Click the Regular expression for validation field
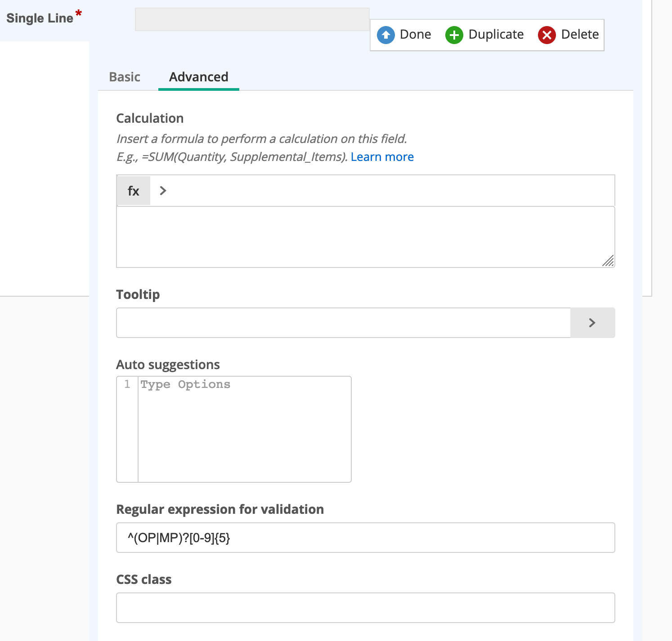 tap(365, 538)
